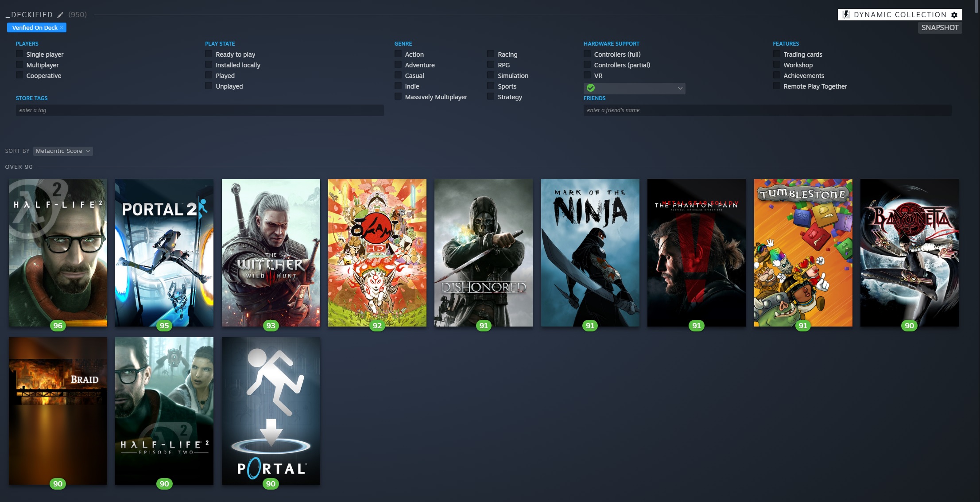Open the Dishonored game cover

pyautogui.click(x=483, y=253)
